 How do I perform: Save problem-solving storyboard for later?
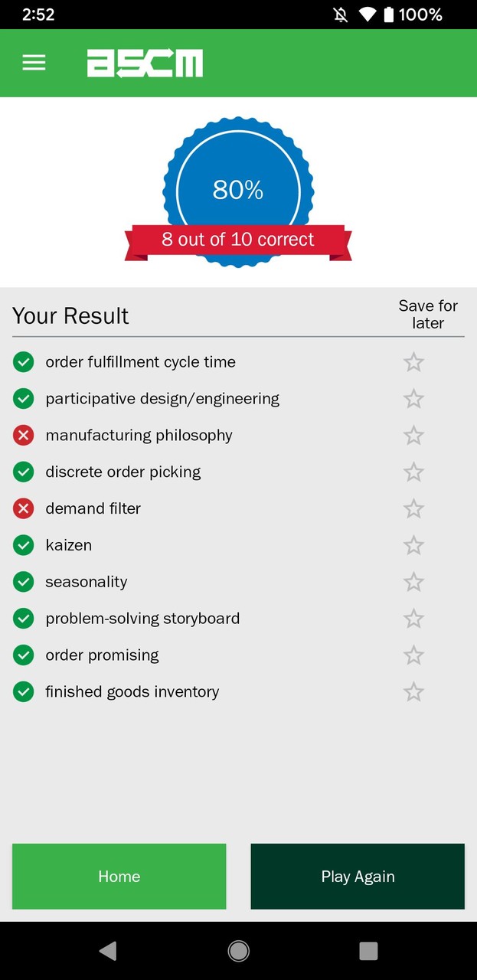(x=413, y=618)
